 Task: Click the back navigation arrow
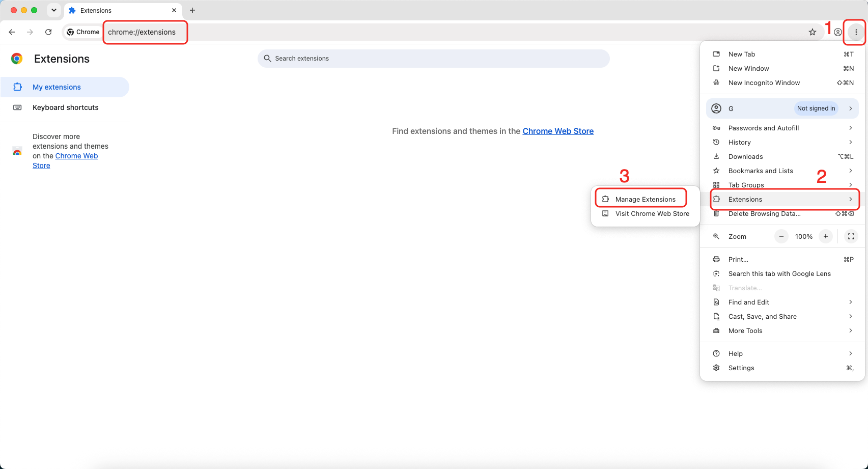tap(12, 32)
